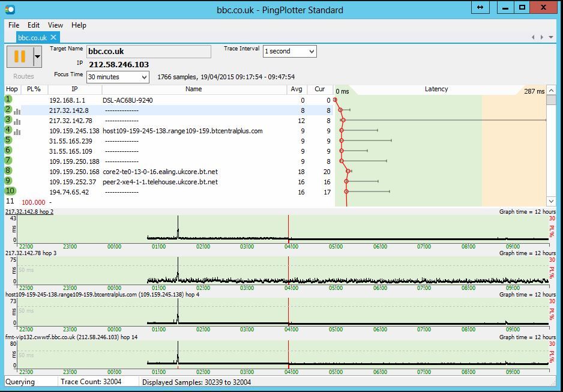This screenshot has height=392, width=563.
Task: Close the bbc.co.uk tab with its X
Action: [x=53, y=37]
